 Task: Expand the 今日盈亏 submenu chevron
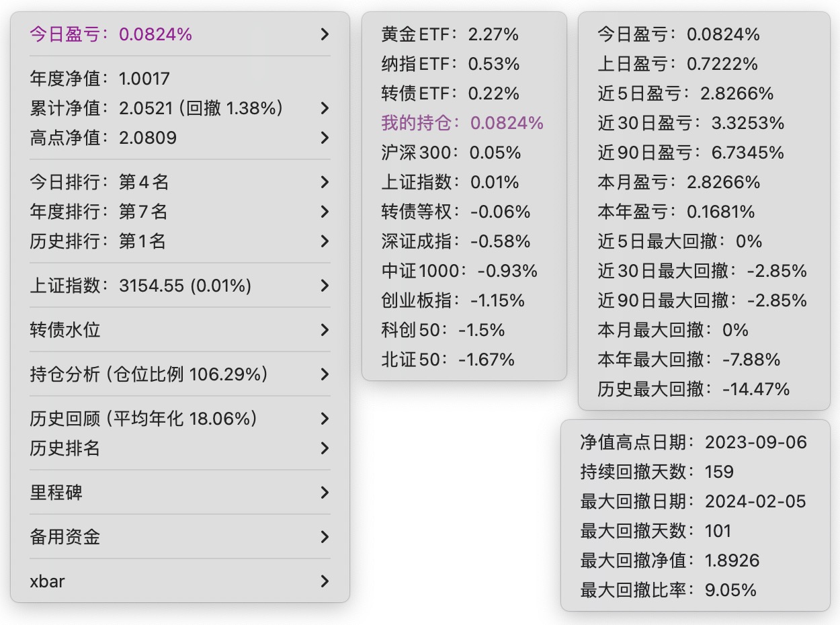tap(325, 34)
